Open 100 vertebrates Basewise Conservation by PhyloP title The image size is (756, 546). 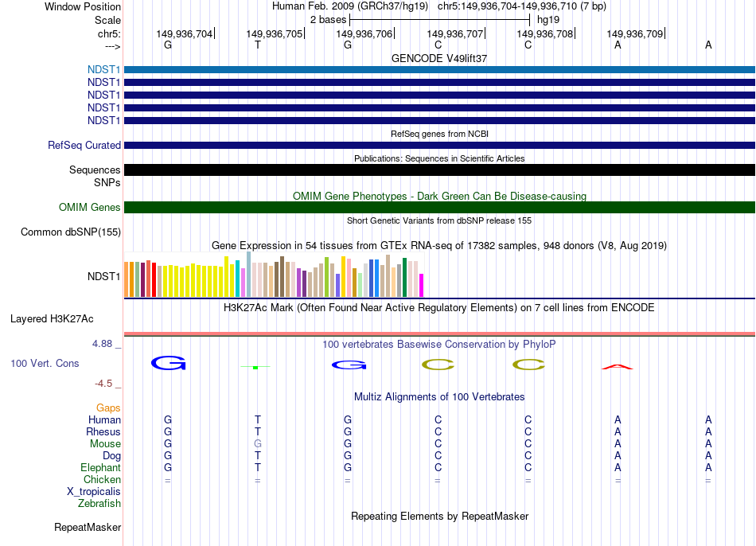point(439,345)
